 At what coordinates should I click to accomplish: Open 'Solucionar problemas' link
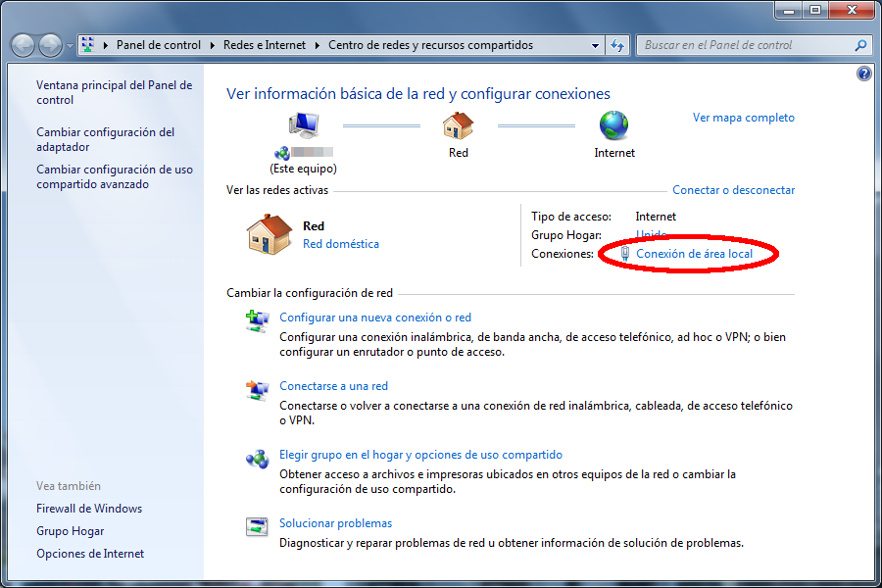336,523
